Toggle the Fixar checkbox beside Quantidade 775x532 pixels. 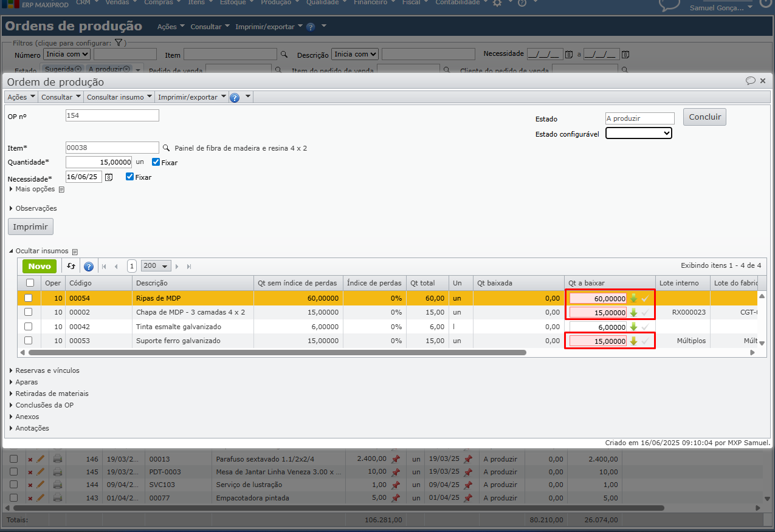(156, 162)
